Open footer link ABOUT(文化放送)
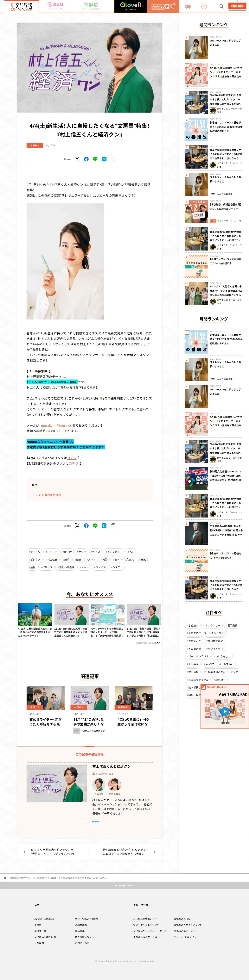The width and height of the screenshot is (249, 980). tap(44, 918)
